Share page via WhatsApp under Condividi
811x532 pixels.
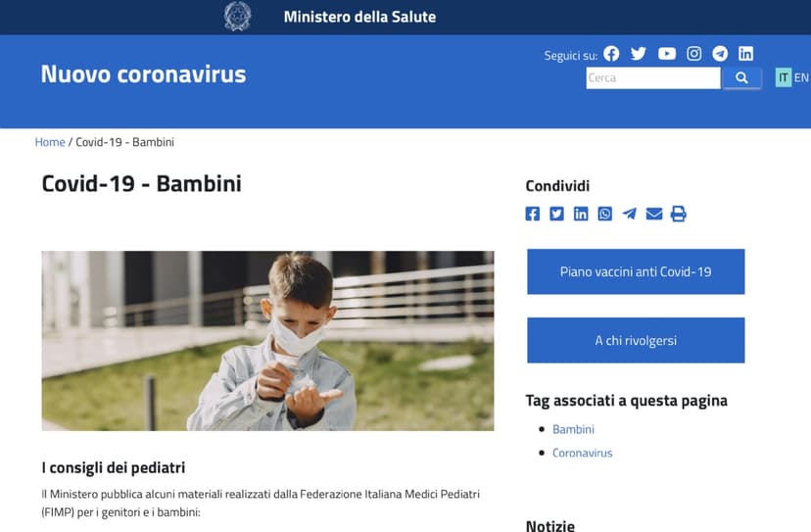tap(605, 214)
